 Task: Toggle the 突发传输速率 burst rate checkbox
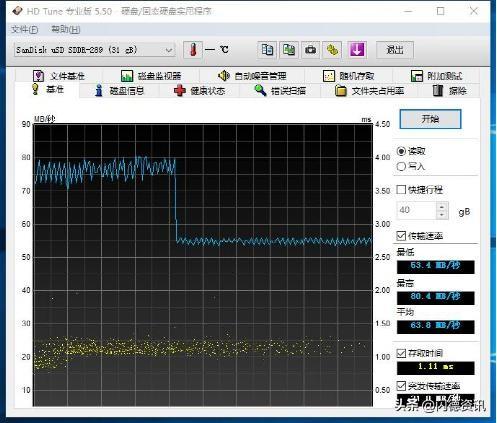(x=401, y=386)
